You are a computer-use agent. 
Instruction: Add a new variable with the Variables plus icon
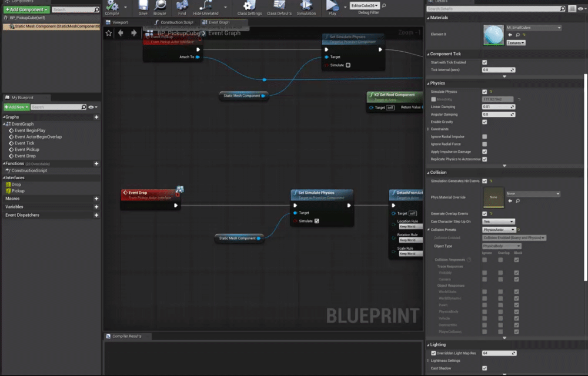[96, 207]
